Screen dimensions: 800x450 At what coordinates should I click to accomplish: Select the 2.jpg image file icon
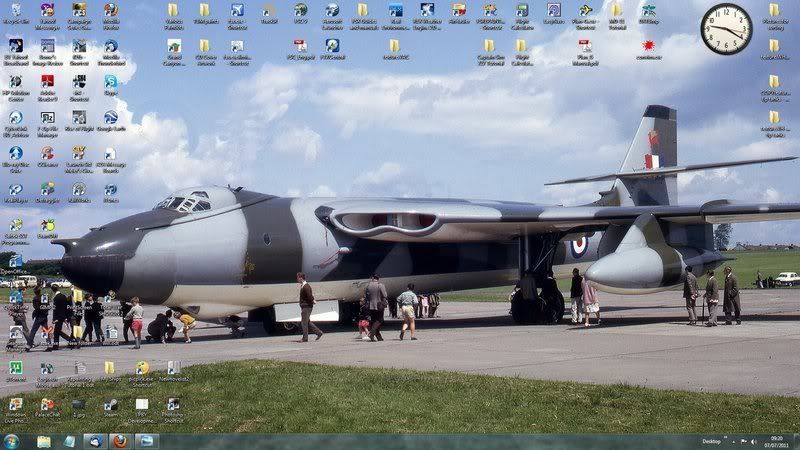pyautogui.click(x=79, y=408)
